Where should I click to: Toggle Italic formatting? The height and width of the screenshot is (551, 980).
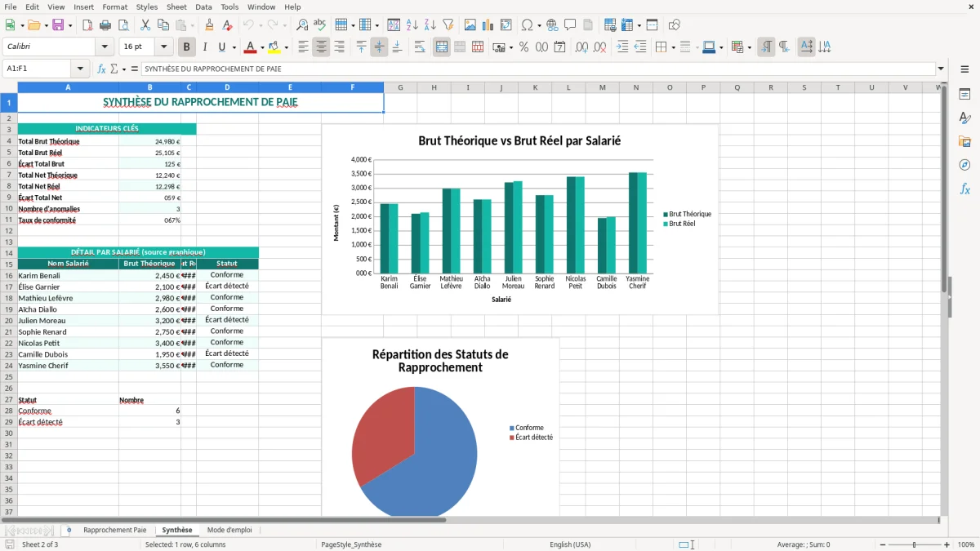point(204,47)
